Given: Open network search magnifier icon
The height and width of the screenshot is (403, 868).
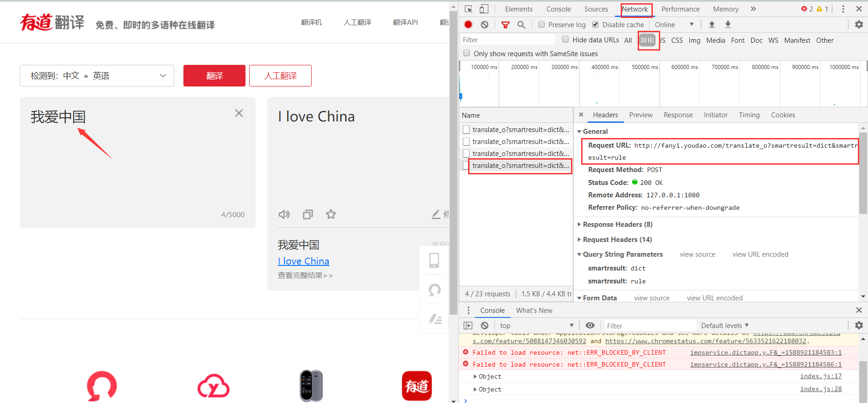Looking at the screenshot, I should pyautogui.click(x=521, y=24).
